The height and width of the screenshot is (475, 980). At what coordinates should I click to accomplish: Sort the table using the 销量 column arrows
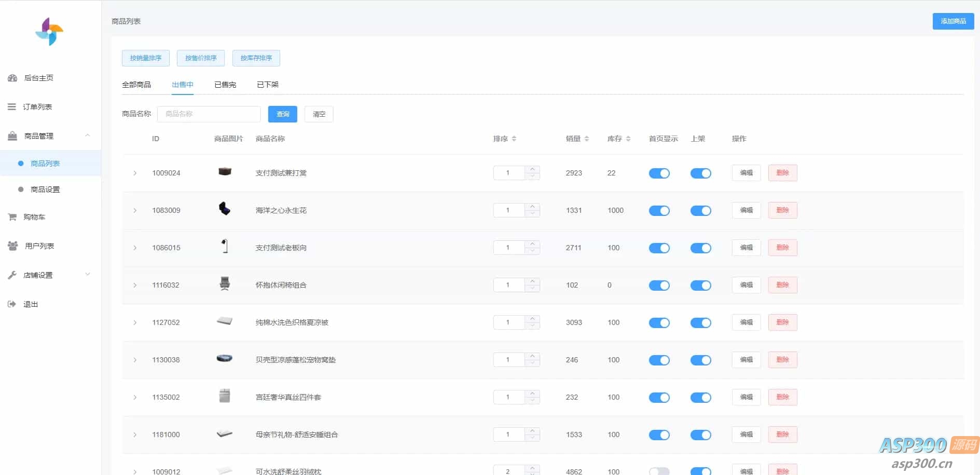pos(586,139)
